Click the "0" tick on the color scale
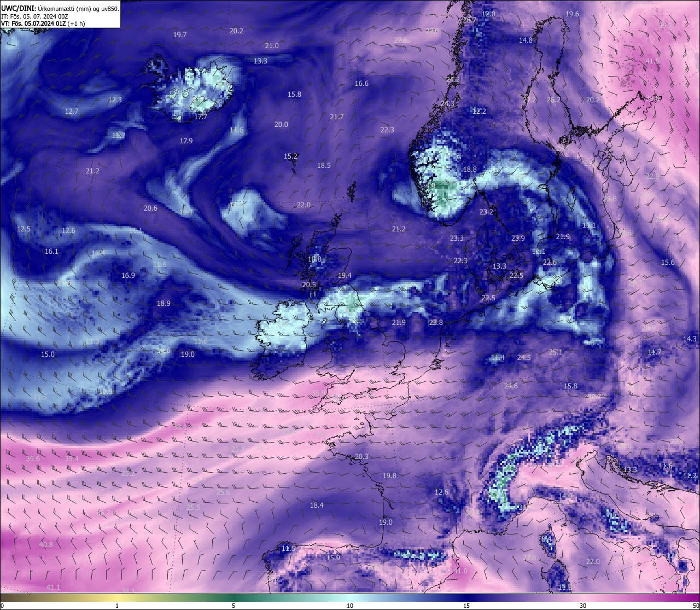700x610 pixels. (x=2, y=606)
